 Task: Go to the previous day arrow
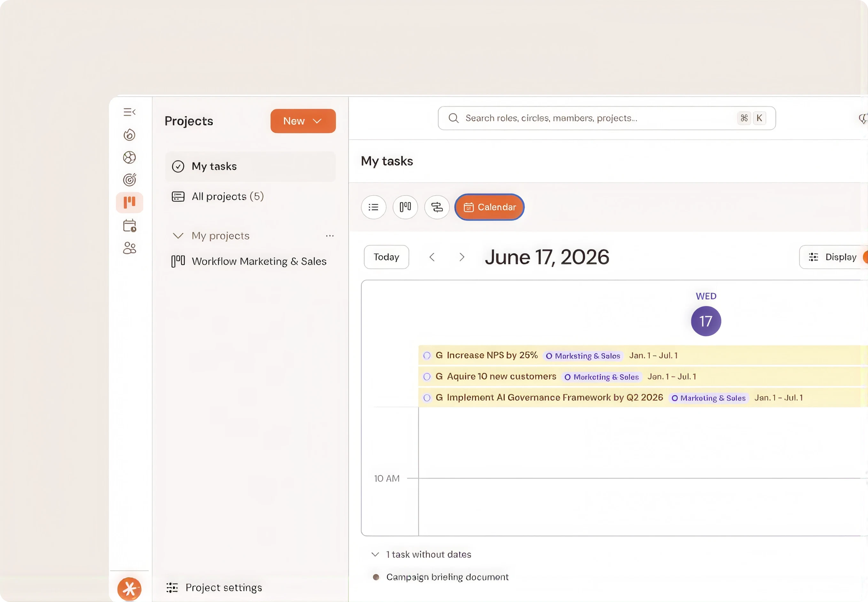pyautogui.click(x=432, y=257)
